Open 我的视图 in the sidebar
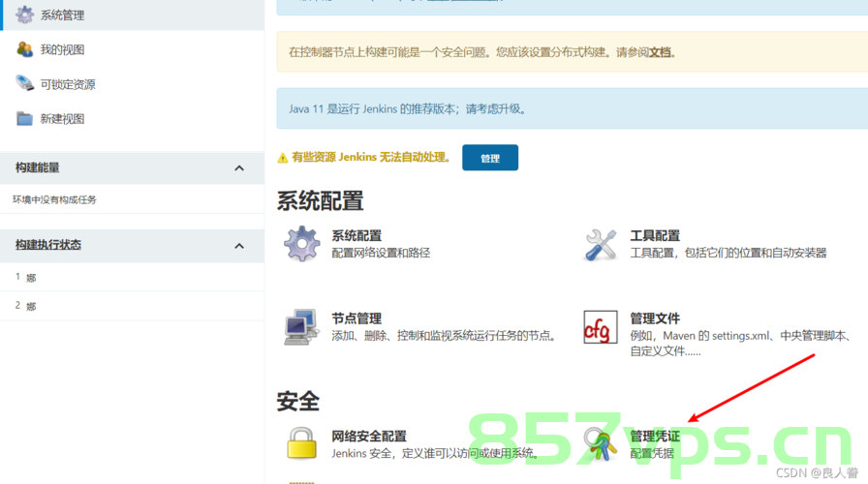The image size is (868, 484). point(62,49)
